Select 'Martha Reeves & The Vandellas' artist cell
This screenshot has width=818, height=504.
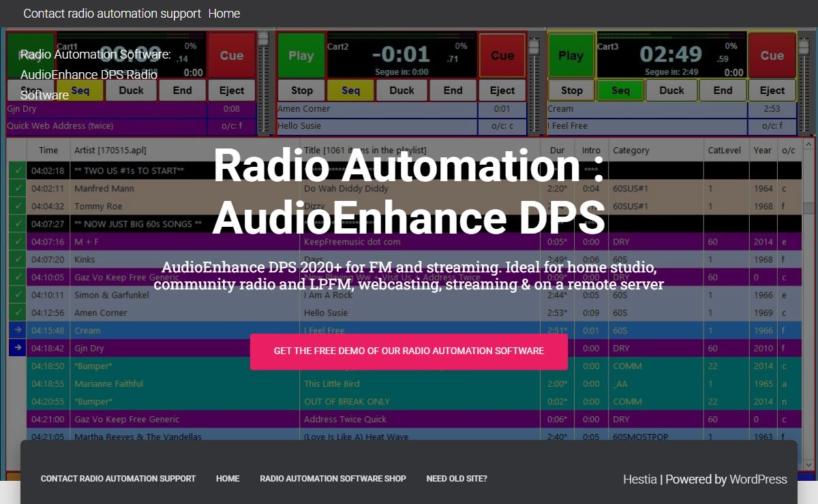click(185, 437)
